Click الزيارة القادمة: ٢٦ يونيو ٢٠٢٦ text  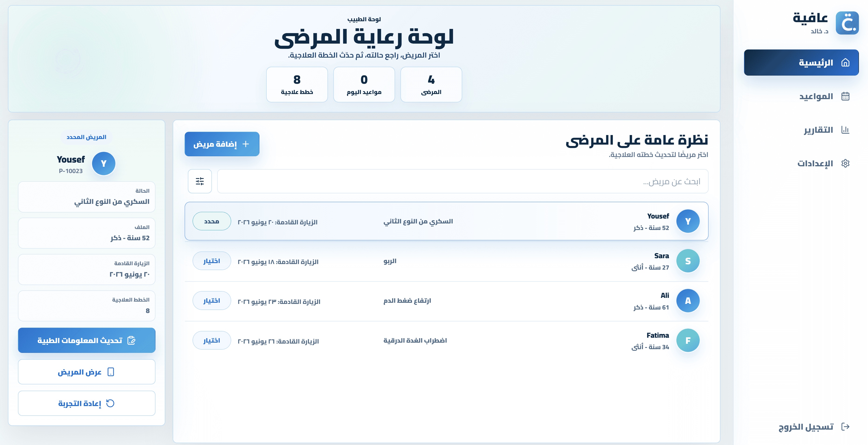278,341
